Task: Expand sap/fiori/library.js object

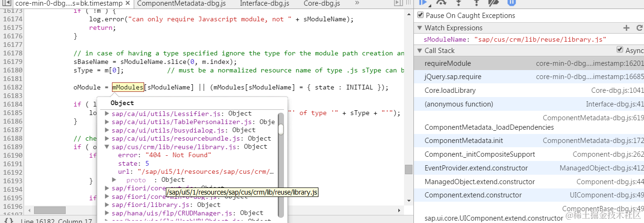Action: coord(107,205)
